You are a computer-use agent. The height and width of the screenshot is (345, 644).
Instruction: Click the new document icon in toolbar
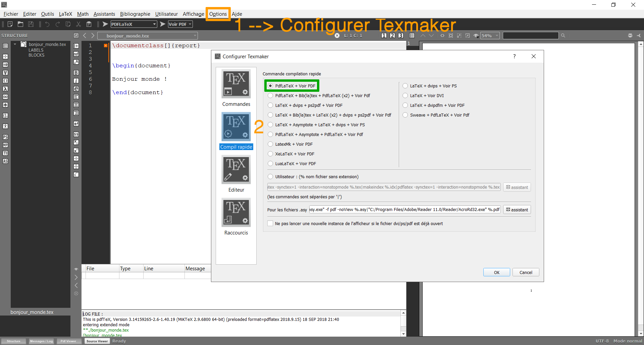tap(10, 24)
